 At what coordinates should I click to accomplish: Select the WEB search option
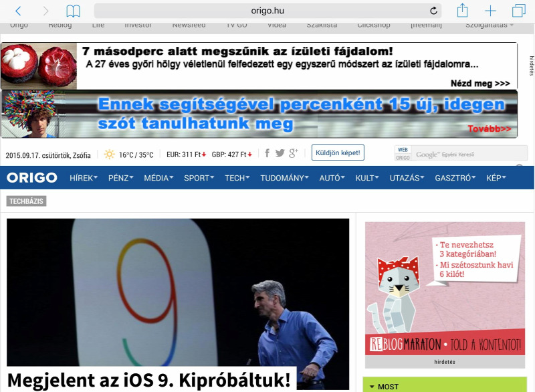click(x=403, y=150)
